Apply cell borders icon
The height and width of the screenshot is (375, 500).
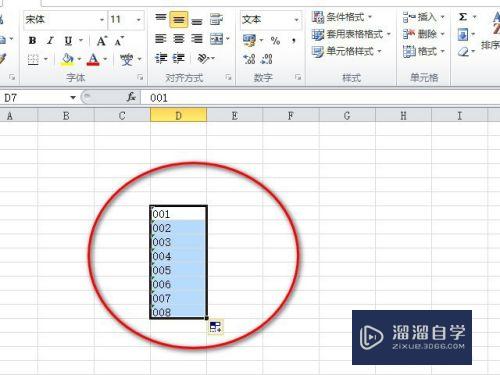[33, 60]
